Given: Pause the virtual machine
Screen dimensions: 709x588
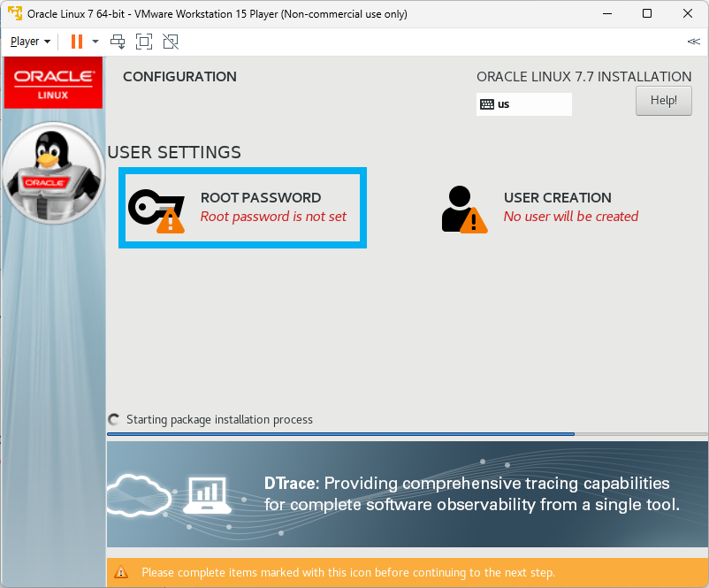Looking at the screenshot, I should (77, 42).
